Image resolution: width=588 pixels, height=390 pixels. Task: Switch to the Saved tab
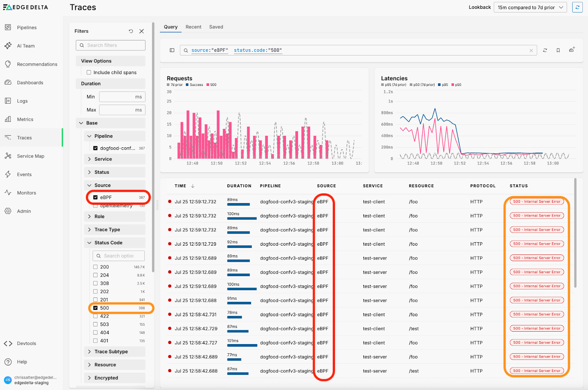[x=216, y=27]
